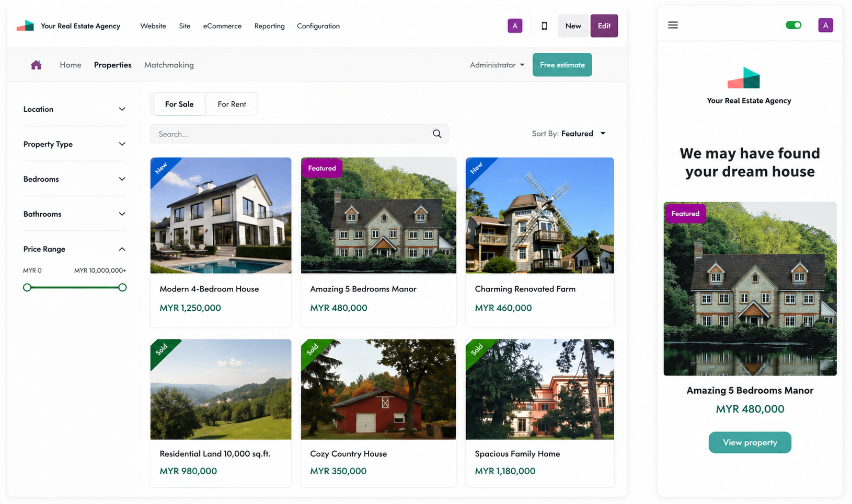Viewport: 852px width, 504px height.
Task: Collapse the Price Range filter
Action: click(x=122, y=249)
